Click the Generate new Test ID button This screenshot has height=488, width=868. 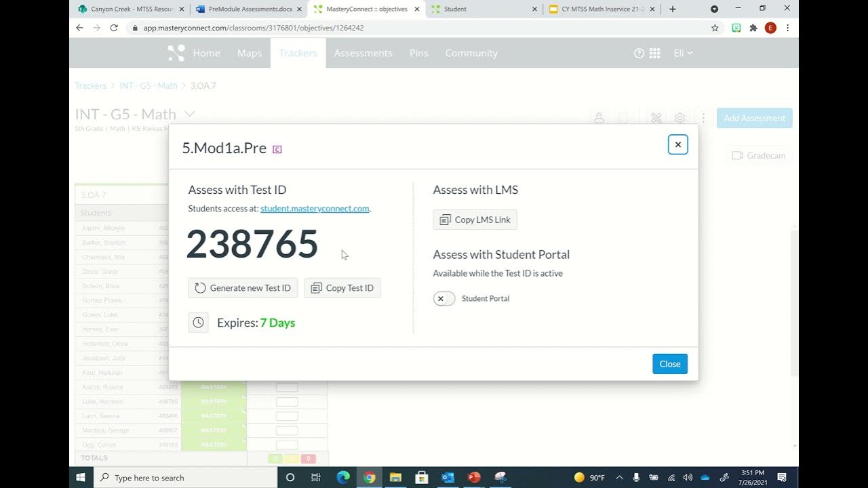coord(243,288)
